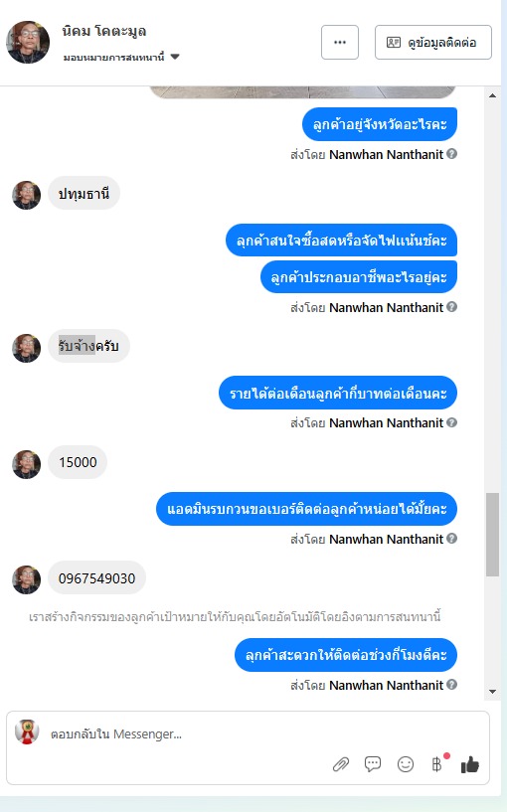This screenshot has width=507, height=812.
Task: Click the ดูข้อมูลติดต่อ contact info button
Action: click(433, 43)
